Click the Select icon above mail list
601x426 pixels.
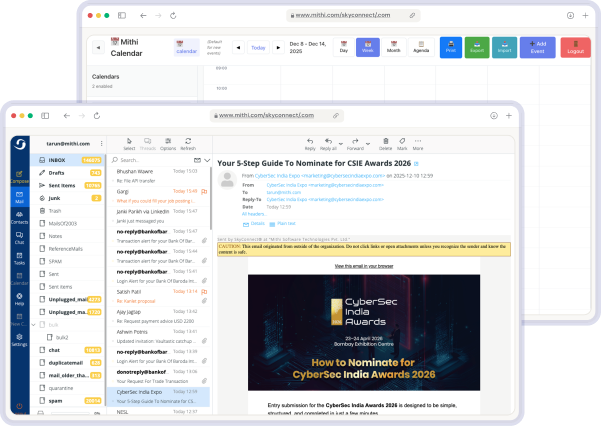click(129, 141)
